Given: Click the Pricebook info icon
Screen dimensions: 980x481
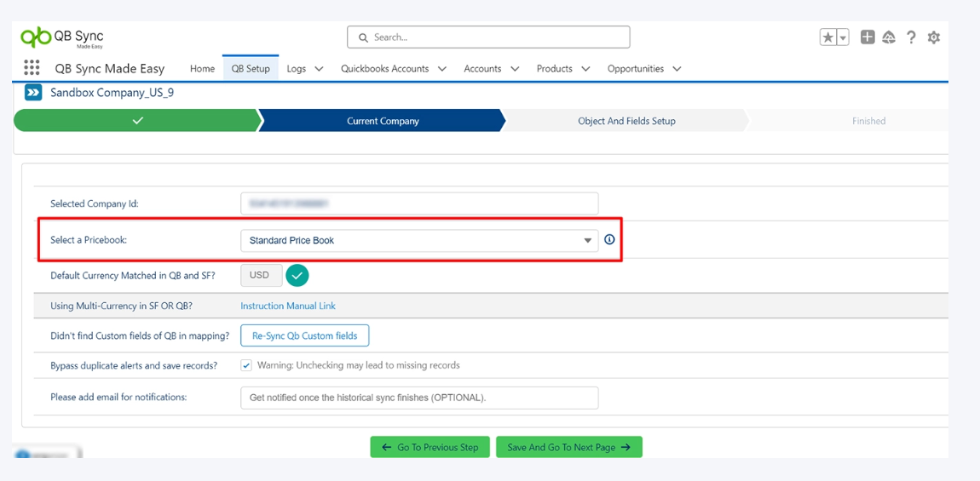Looking at the screenshot, I should point(610,239).
